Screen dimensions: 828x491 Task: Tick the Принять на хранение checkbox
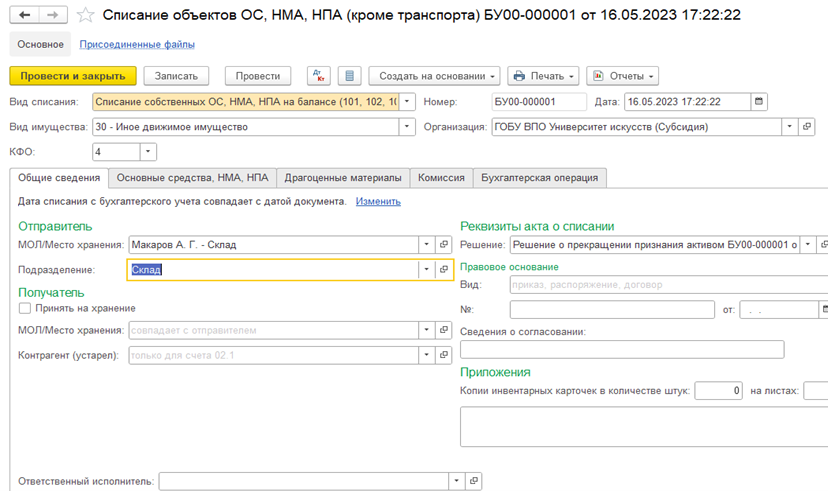pyautogui.click(x=25, y=308)
